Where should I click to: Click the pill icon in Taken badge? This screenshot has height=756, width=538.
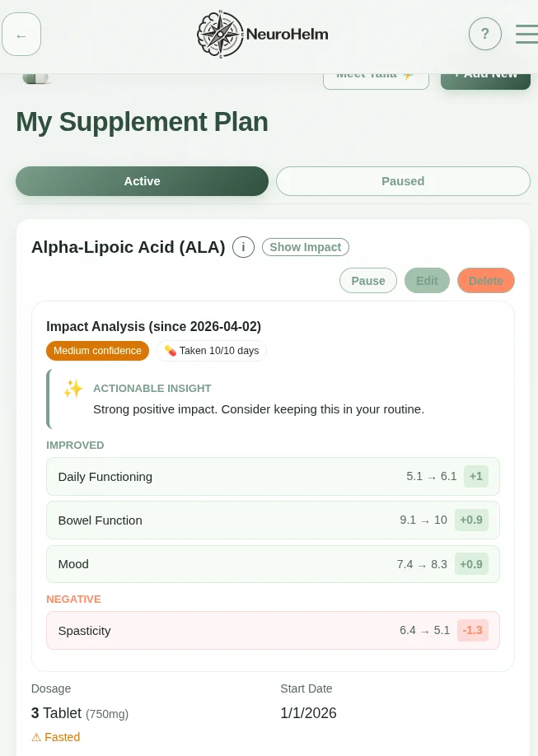click(171, 351)
